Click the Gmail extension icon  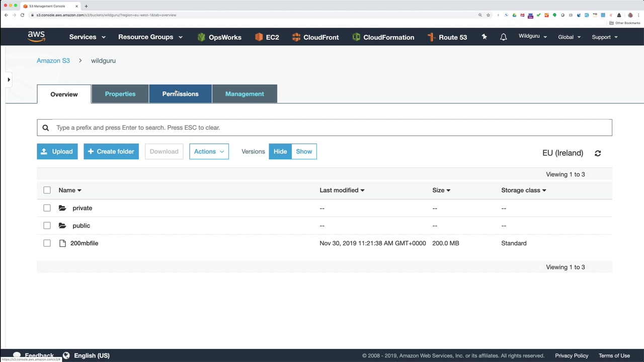pos(522,15)
